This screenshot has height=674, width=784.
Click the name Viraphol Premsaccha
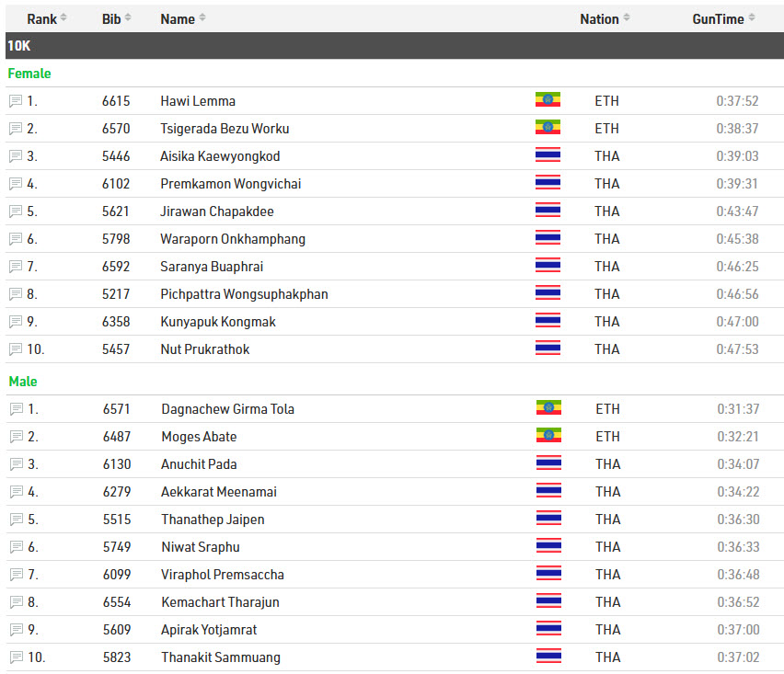click(x=223, y=575)
